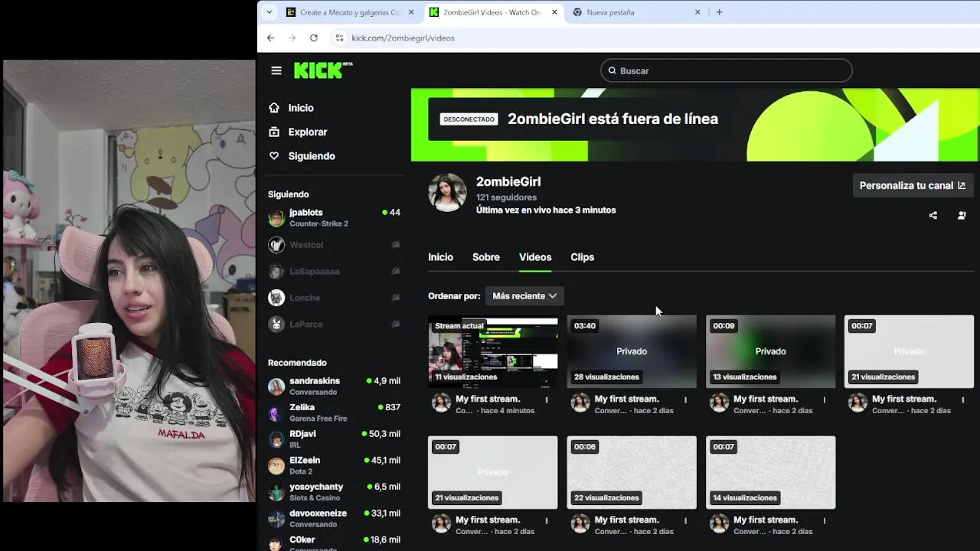980x551 pixels.
Task: Open site info icon in address bar
Action: (339, 37)
